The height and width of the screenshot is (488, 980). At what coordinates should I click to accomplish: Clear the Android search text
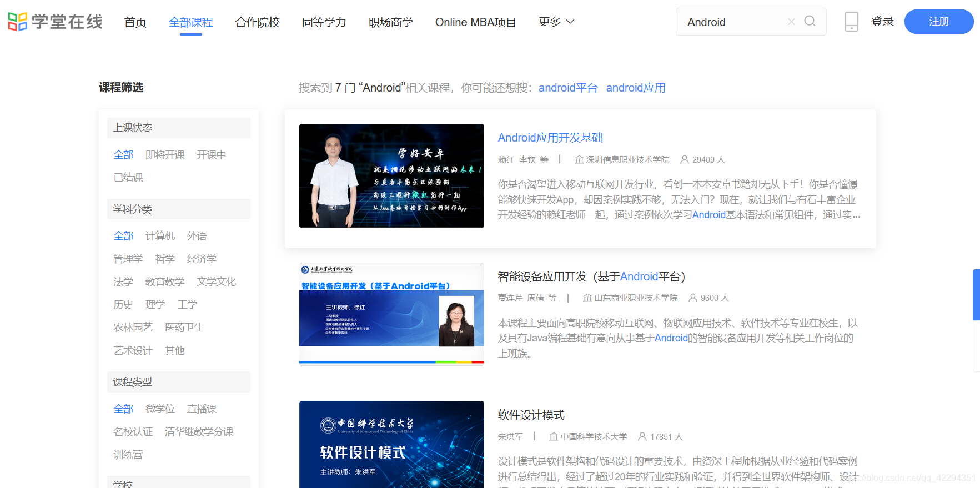point(791,22)
